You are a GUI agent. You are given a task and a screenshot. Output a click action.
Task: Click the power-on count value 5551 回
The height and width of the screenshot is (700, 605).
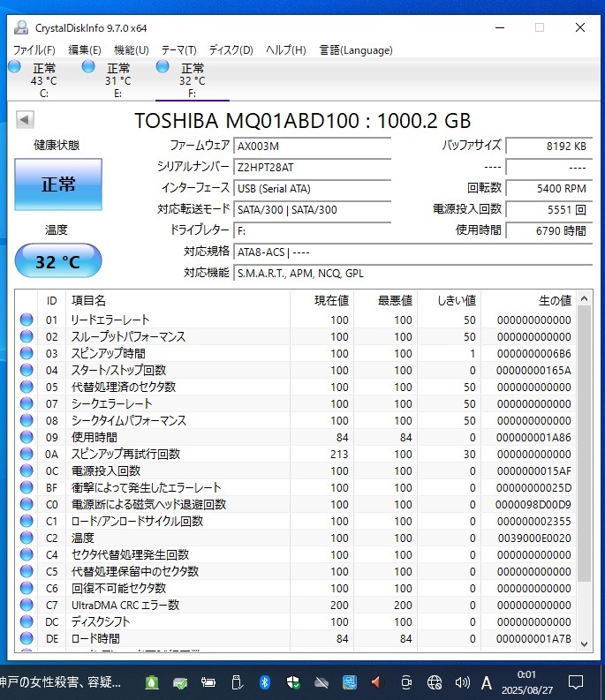click(549, 209)
